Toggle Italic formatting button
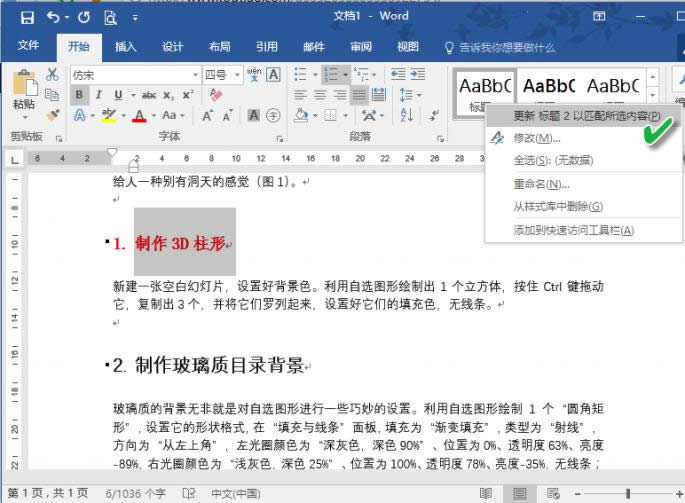 point(99,95)
